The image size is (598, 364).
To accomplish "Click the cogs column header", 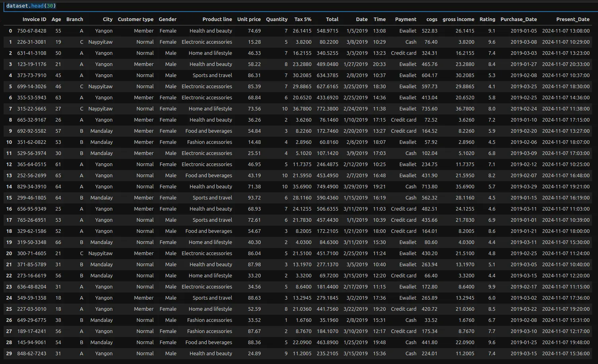I will click(x=432, y=19).
